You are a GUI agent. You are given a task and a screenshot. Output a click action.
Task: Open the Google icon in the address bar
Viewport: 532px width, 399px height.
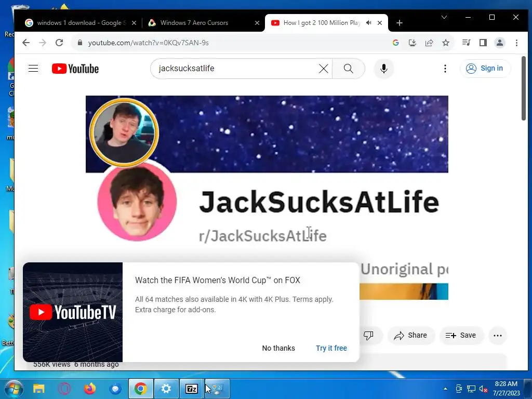[x=395, y=43]
